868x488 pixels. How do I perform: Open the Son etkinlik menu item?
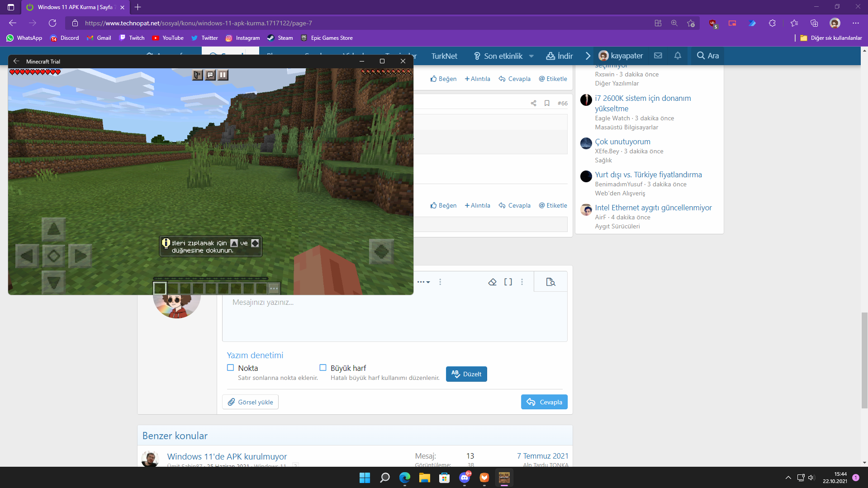(x=498, y=56)
